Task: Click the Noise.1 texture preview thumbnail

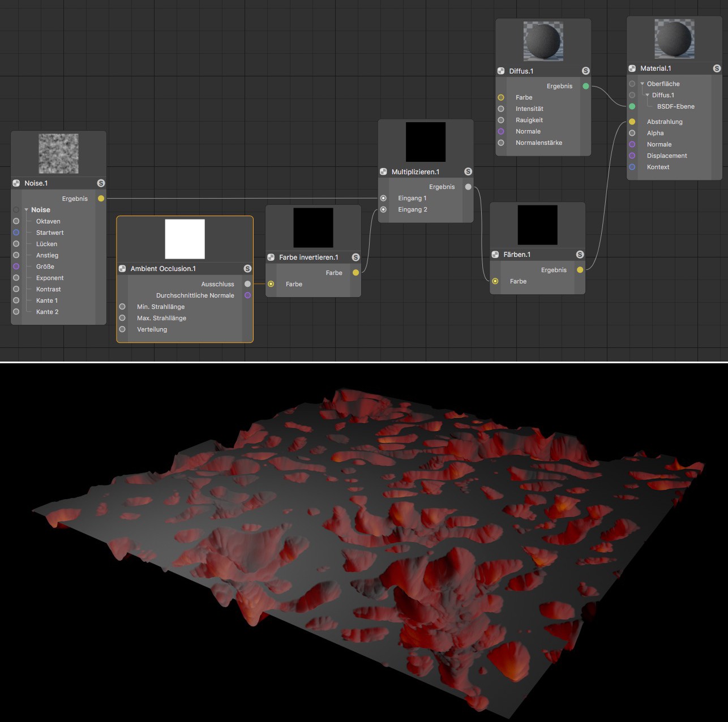Action: pyautogui.click(x=58, y=154)
